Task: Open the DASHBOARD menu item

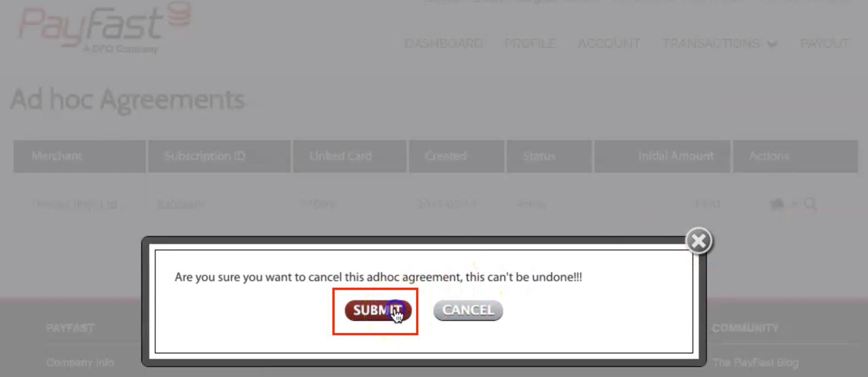Action: [444, 43]
